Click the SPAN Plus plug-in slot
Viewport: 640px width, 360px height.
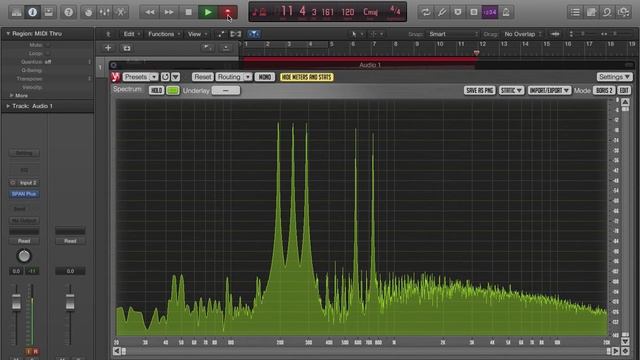[24, 194]
